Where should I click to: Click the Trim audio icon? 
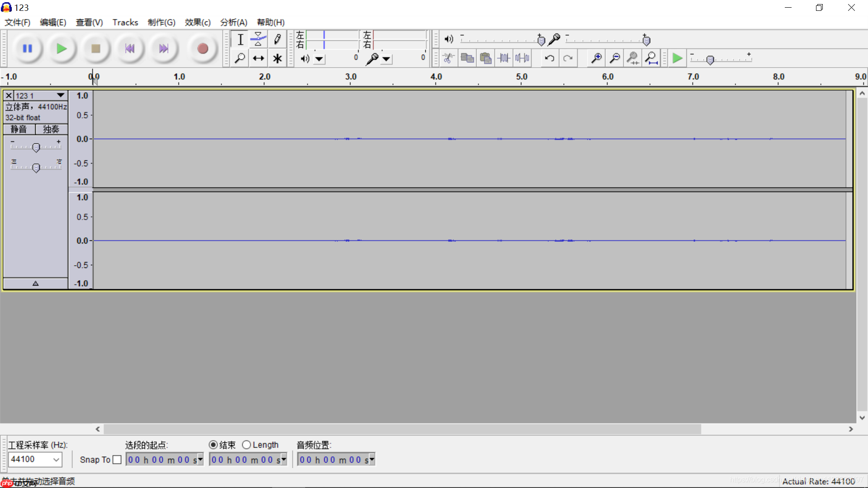[504, 58]
